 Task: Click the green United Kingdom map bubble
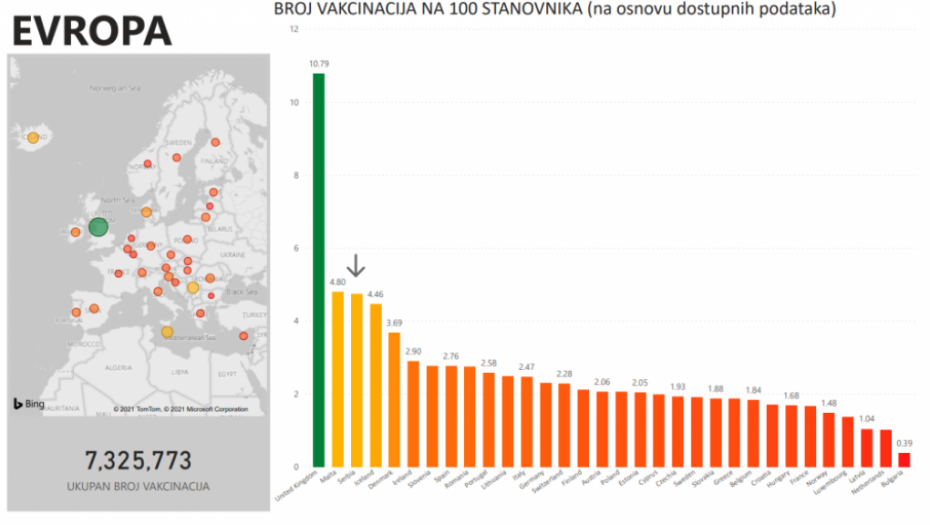(98, 227)
